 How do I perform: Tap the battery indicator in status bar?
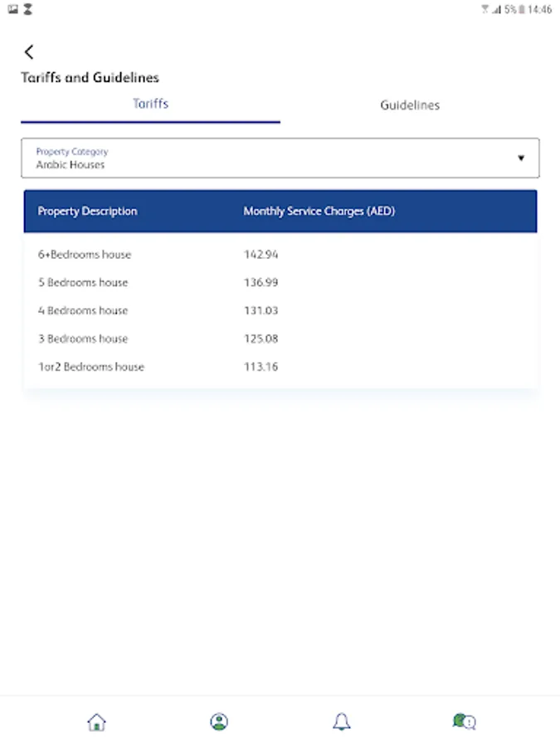pyautogui.click(x=522, y=9)
